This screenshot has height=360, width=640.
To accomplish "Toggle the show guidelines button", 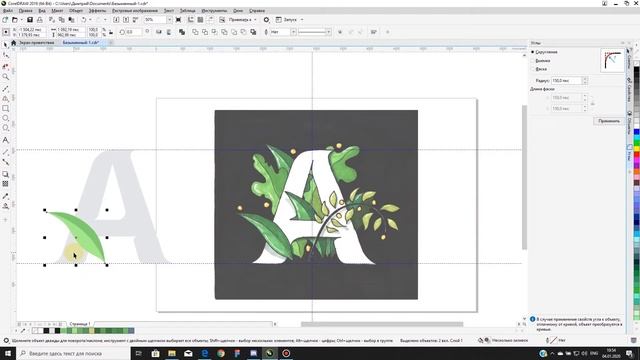I will (x=210, y=20).
